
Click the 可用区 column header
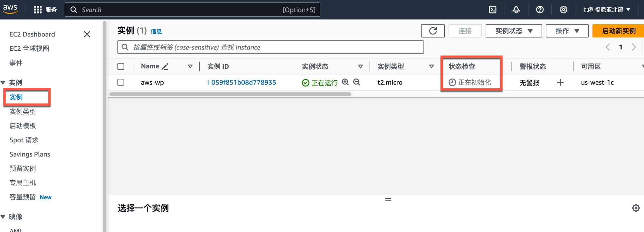point(591,66)
